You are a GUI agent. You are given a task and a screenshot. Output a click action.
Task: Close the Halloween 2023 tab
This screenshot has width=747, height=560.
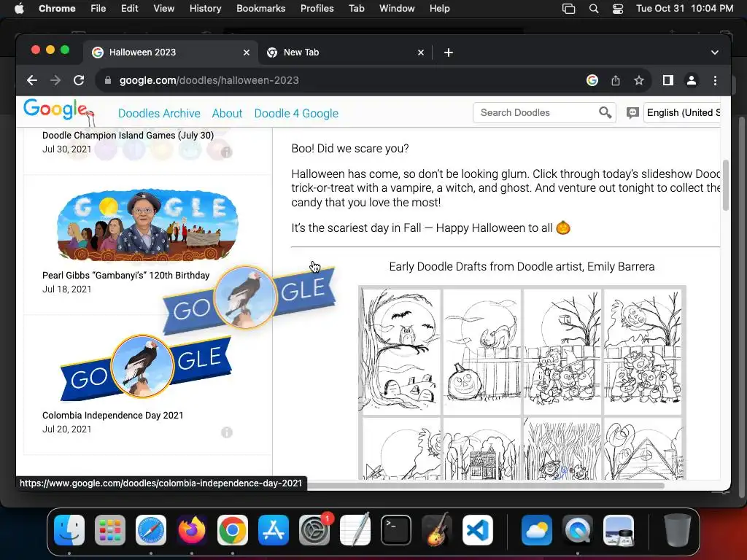point(247,52)
